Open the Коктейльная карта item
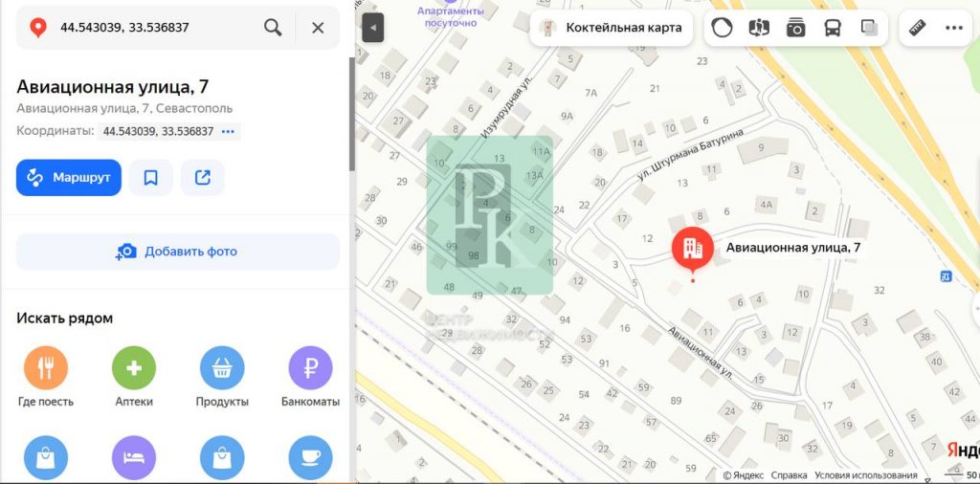 pyautogui.click(x=612, y=28)
